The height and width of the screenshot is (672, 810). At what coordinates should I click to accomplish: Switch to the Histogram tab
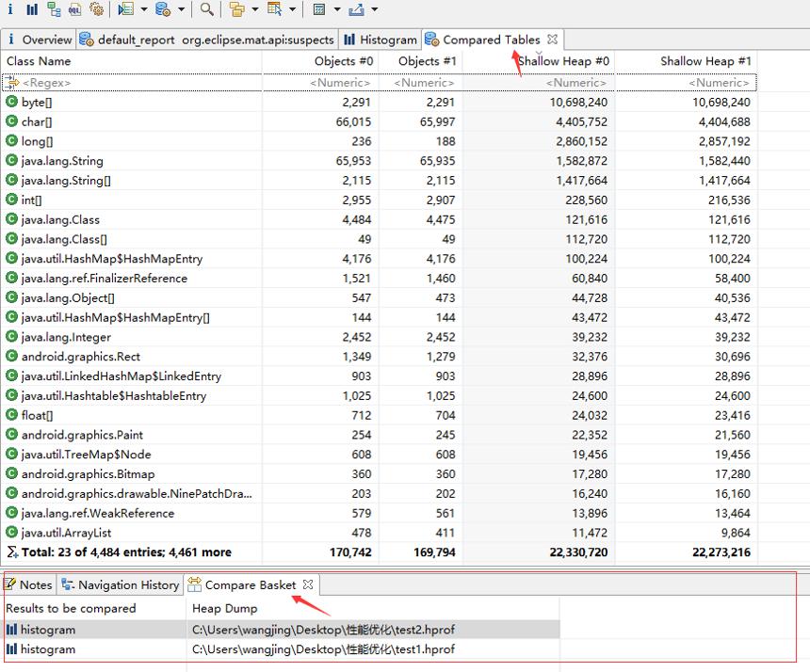381,40
